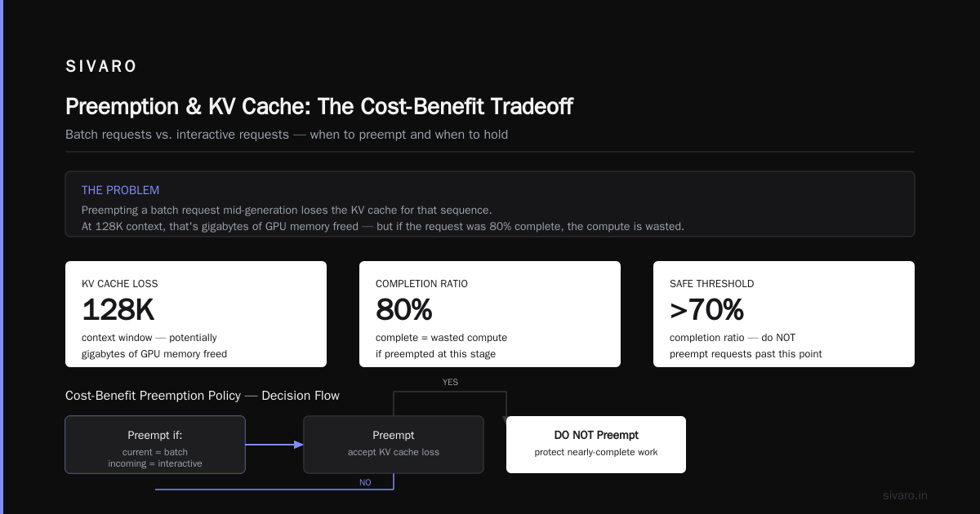Select the main title about Preemption & KV Cache
980x514 pixels.
tap(319, 107)
